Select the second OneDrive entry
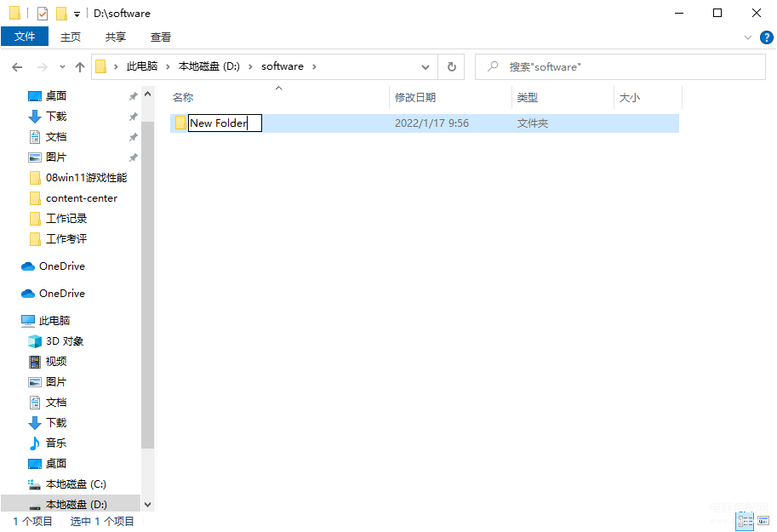777x532 pixels. [x=62, y=294]
